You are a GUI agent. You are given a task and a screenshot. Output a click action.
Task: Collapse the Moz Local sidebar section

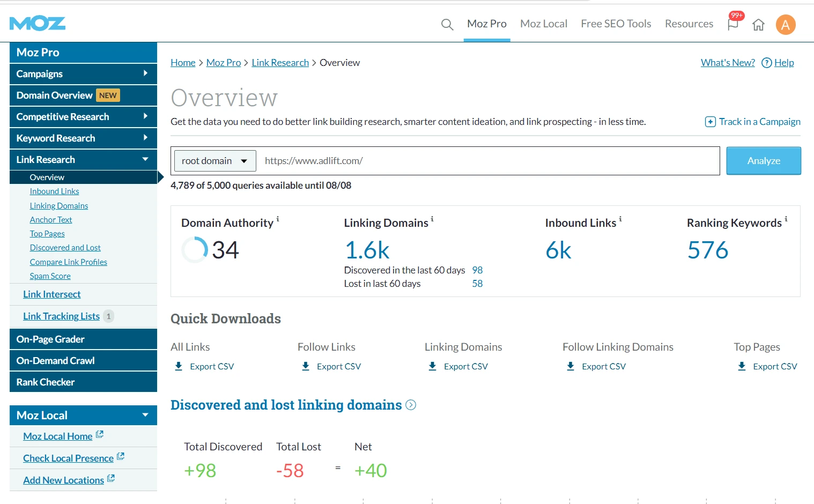click(83, 416)
